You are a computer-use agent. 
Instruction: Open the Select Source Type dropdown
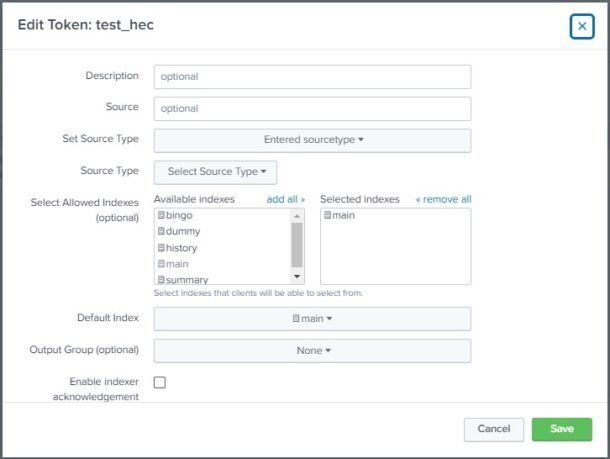(x=216, y=172)
